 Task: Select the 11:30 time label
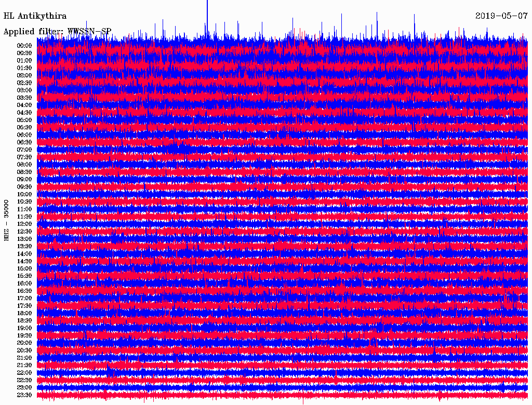tap(24, 217)
